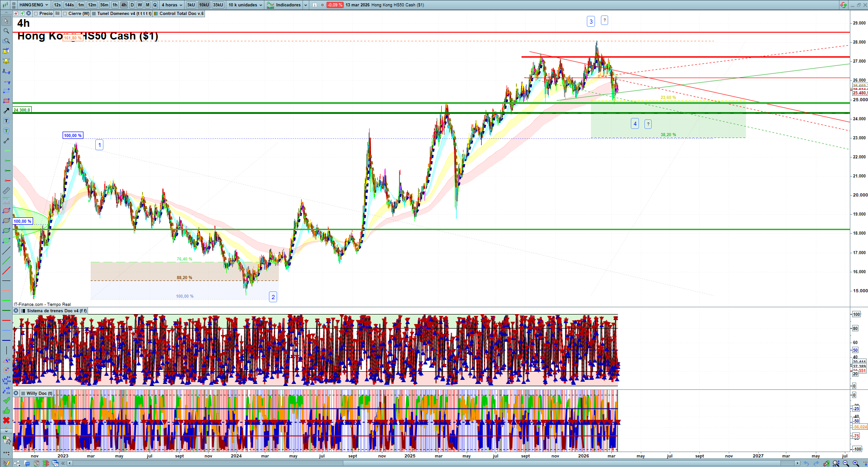868x467 pixels.
Task: Select the 1m timeframe
Action: coord(81,5)
